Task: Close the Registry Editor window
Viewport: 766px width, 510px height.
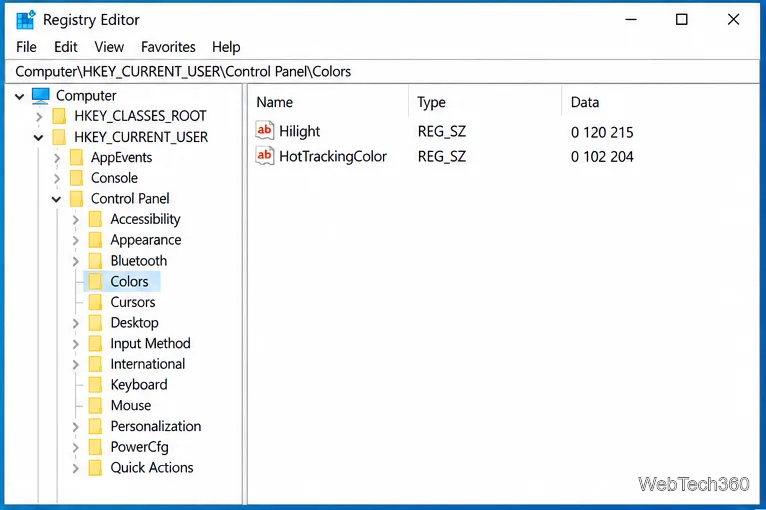Action: pyautogui.click(x=733, y=20)
